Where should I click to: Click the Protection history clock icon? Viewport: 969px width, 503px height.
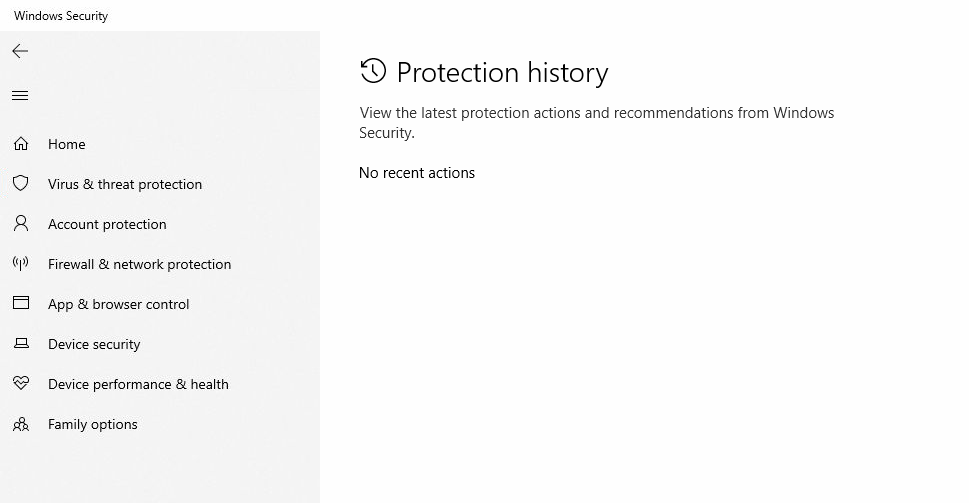tap(373, 71)
